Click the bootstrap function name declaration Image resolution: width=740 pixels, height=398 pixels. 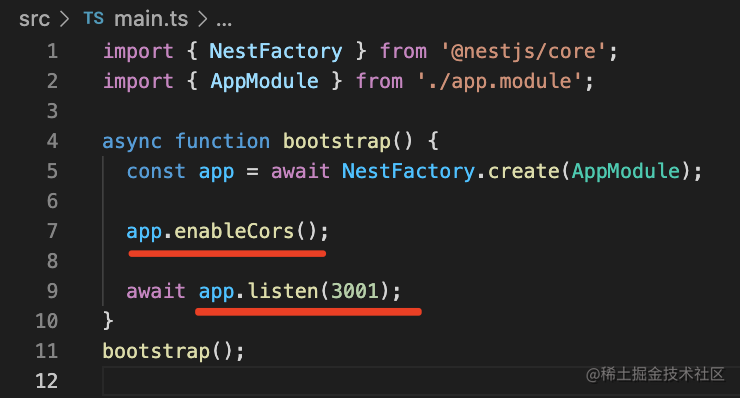click(336, 141)
